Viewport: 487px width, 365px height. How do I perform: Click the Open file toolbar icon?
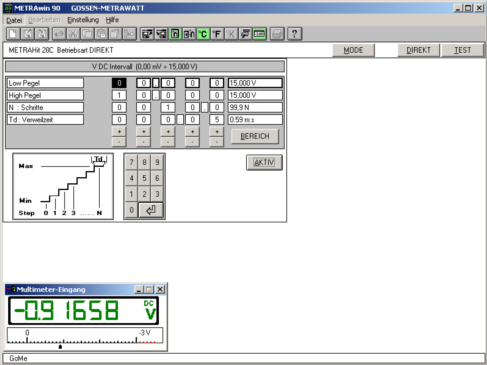point(28,34)
